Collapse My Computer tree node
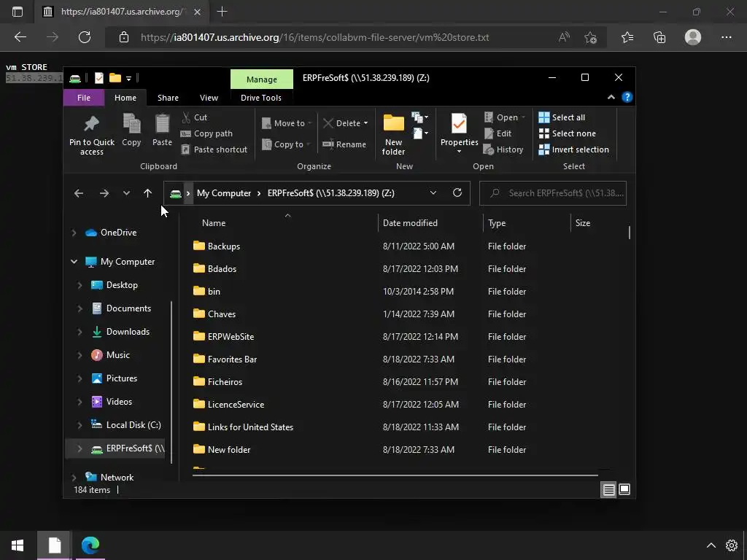The width and height of the screenshot is (747, 560). pos(74,262)
